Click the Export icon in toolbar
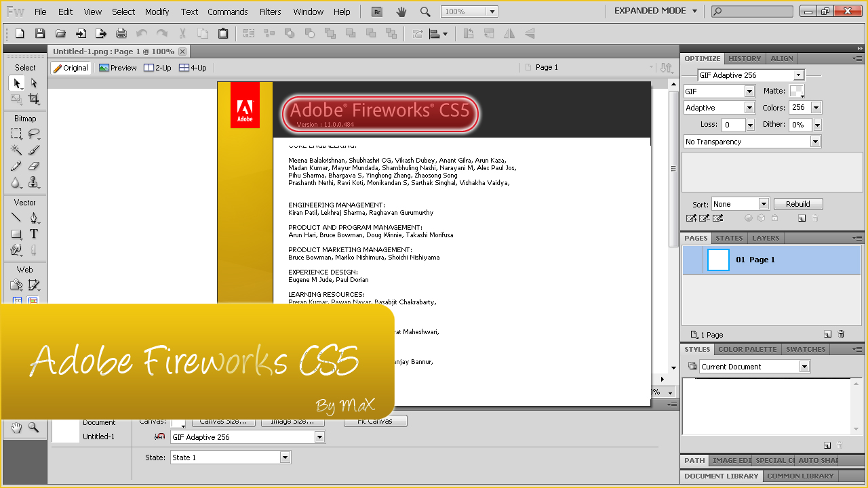This screenshot has height=488, width=868. [101, 33]
